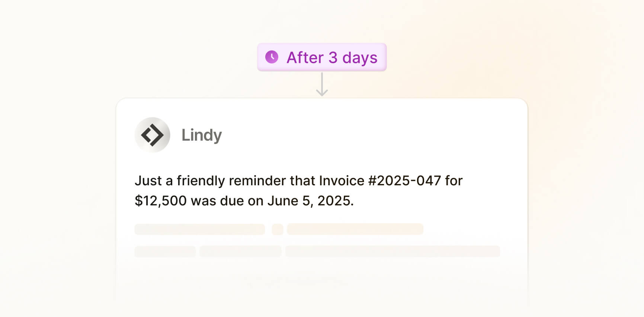Click the Lindy avatar logo
Image resolution: width=644 pixels, height=317 pixels.
tap(152, 135)
